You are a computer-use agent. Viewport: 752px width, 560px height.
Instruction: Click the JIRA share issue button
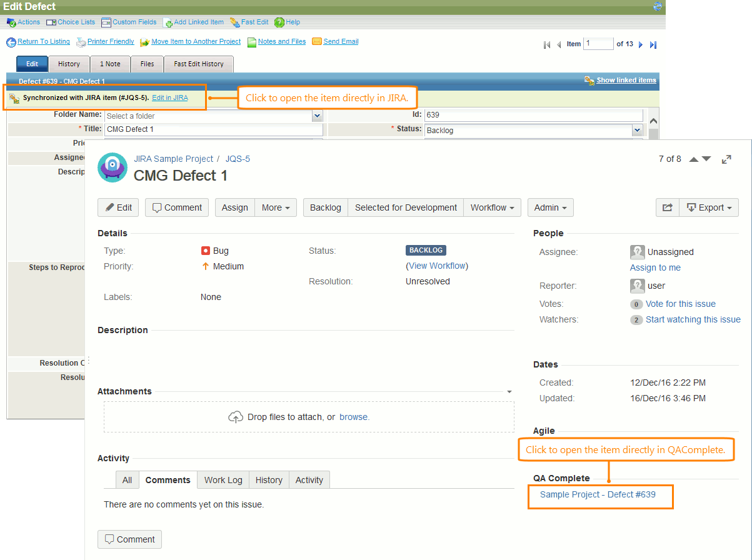coord(668,207)
